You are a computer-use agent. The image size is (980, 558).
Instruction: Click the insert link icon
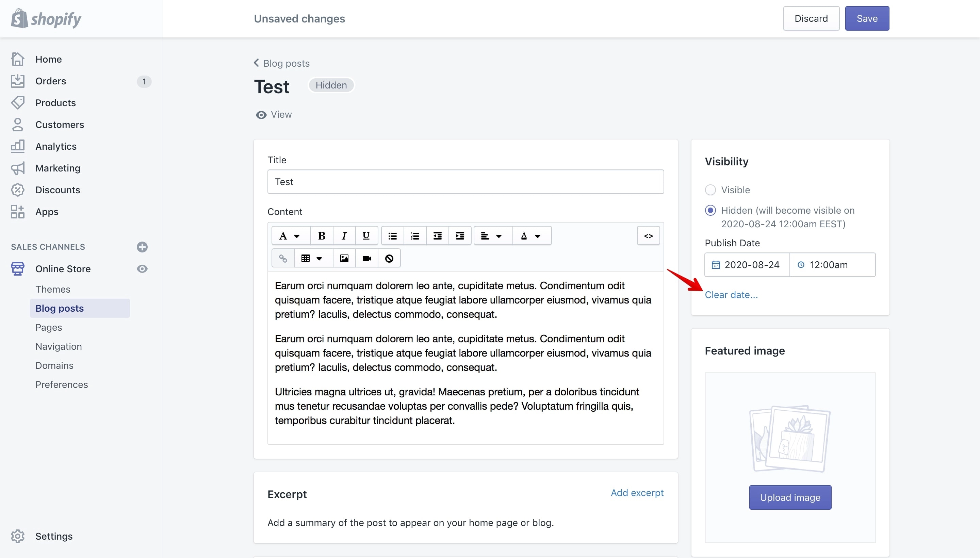(x=283, y=258)
